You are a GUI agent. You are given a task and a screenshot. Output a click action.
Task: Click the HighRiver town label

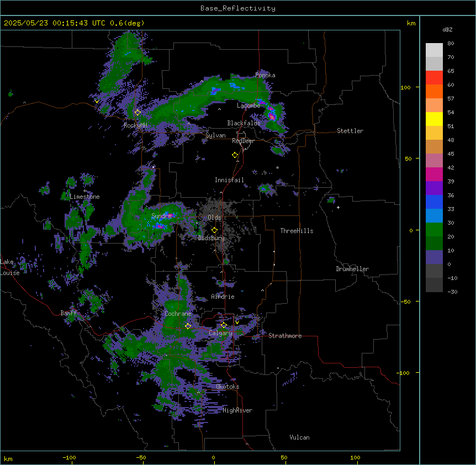[237, 410]
